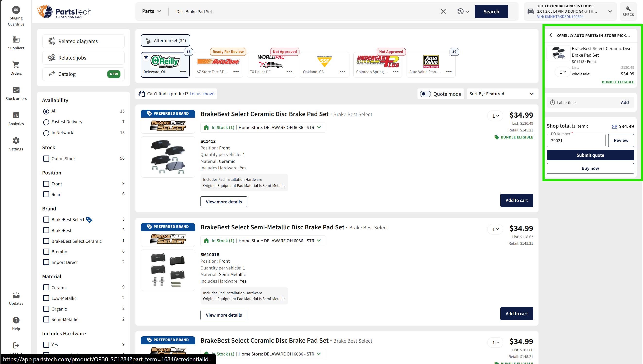Click the PartsTech logo
This screenshot has width=643, height=364.
pos(64,11)
